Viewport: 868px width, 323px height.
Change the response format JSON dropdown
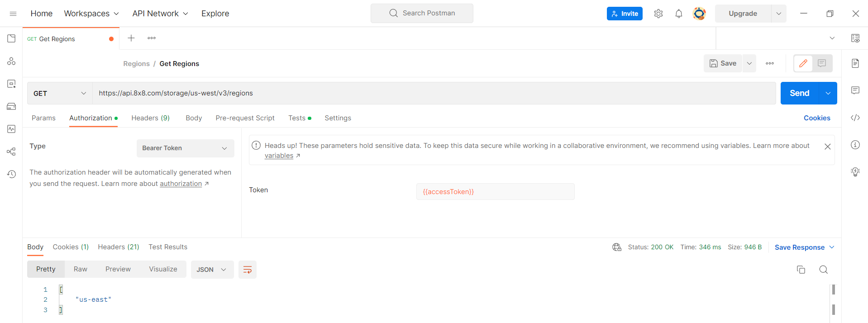(212, 270)
